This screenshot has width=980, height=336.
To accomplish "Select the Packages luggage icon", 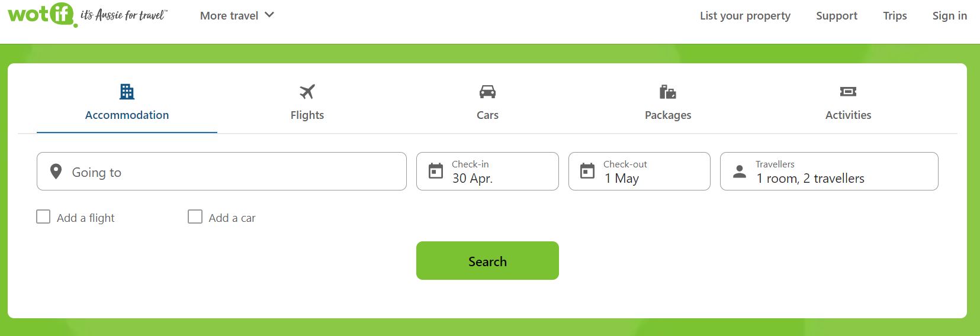I will click(668, 92).
